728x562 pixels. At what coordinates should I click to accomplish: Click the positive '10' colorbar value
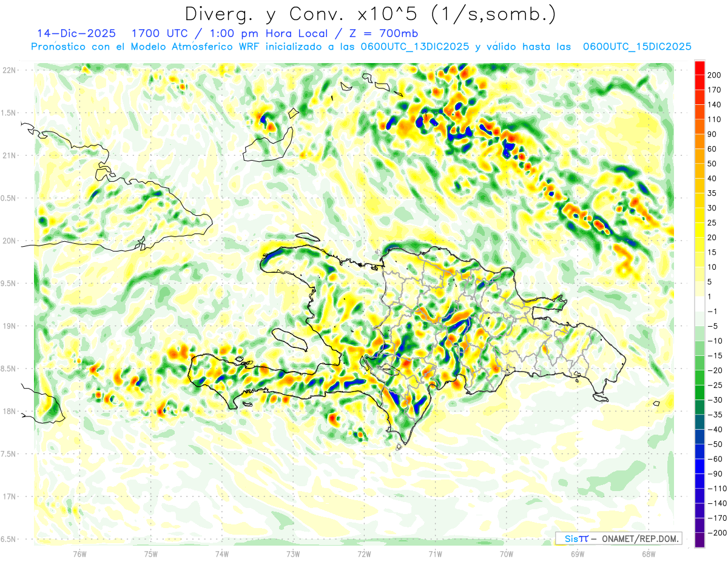[712, 267]
